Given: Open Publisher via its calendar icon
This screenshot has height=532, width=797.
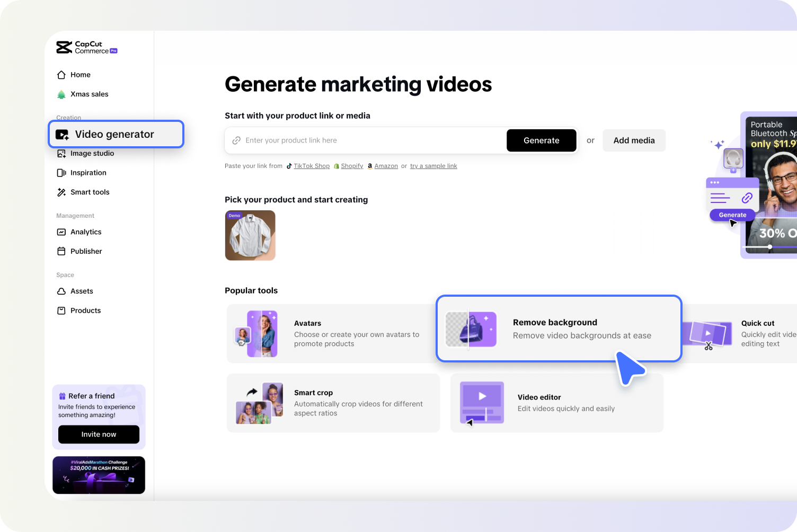Looking at the screenshot, I should click(61, 251).
